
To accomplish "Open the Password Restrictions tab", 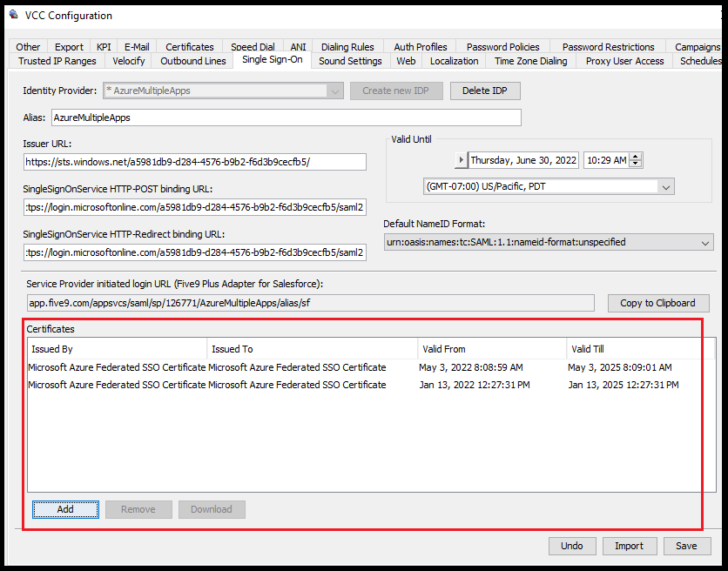I will tap(608, 47).
